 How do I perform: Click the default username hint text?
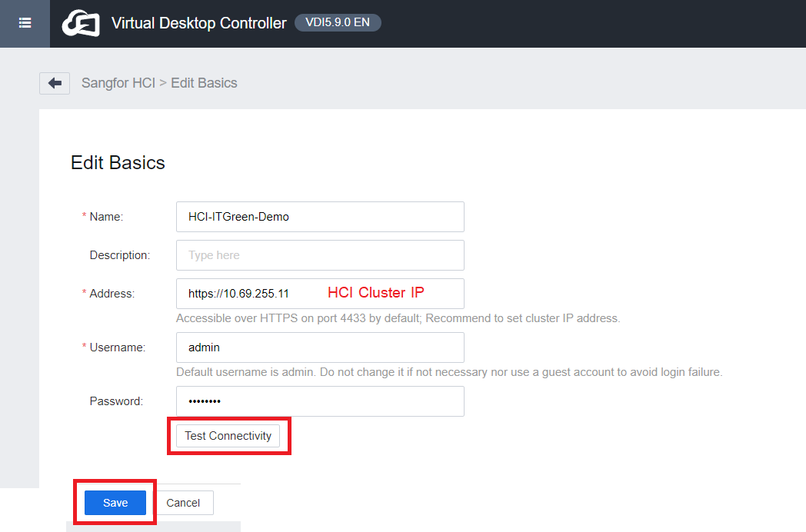449,372
